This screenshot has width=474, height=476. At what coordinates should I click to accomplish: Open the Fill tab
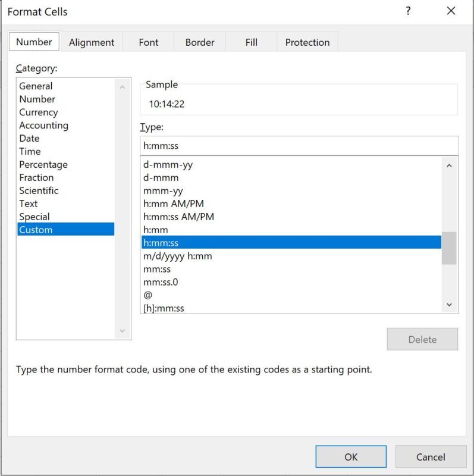coord(250,42)
